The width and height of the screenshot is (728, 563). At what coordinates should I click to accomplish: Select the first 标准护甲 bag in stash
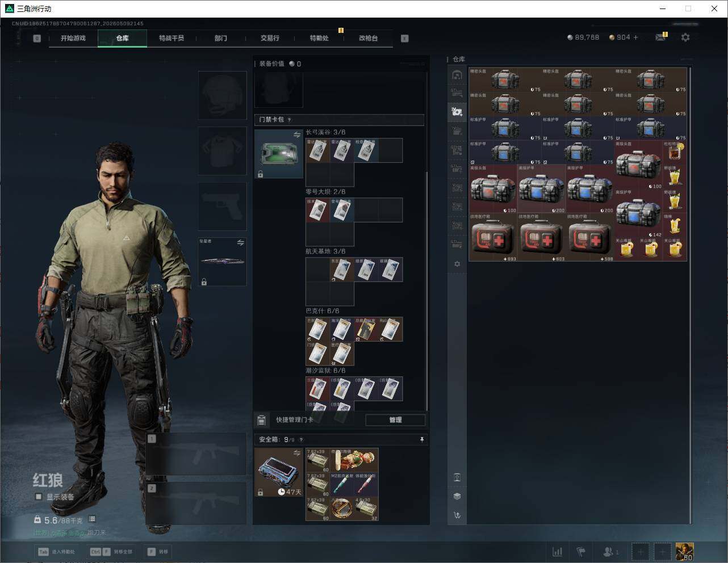pyautogui.click(x=505, y=128)
